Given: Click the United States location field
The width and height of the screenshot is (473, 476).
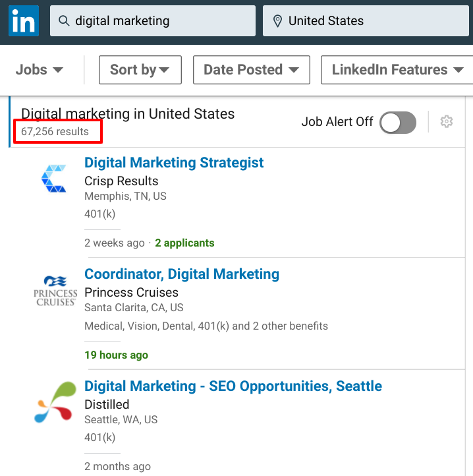Looking at the screenshot, I should tap(369, 21).
